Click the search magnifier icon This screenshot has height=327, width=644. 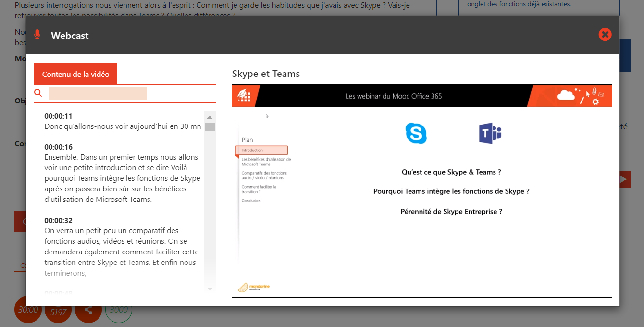[38, 93]
